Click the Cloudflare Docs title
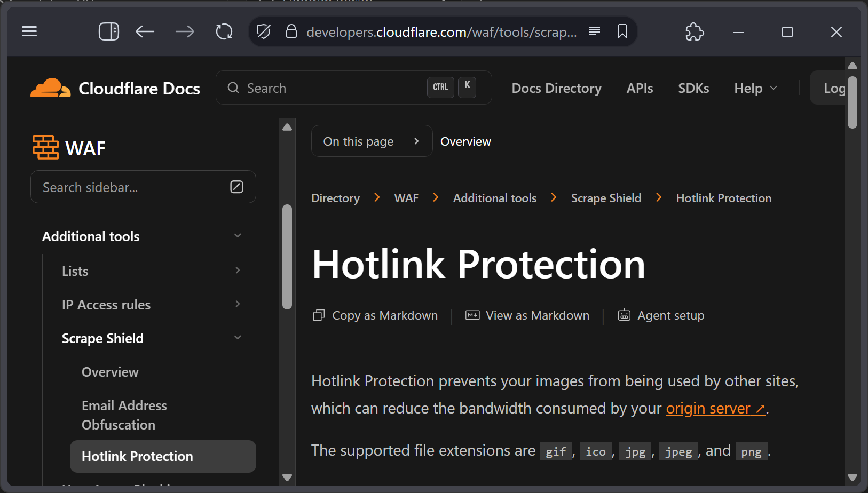Screen dimensions: 868x493 tap(139, 88)
